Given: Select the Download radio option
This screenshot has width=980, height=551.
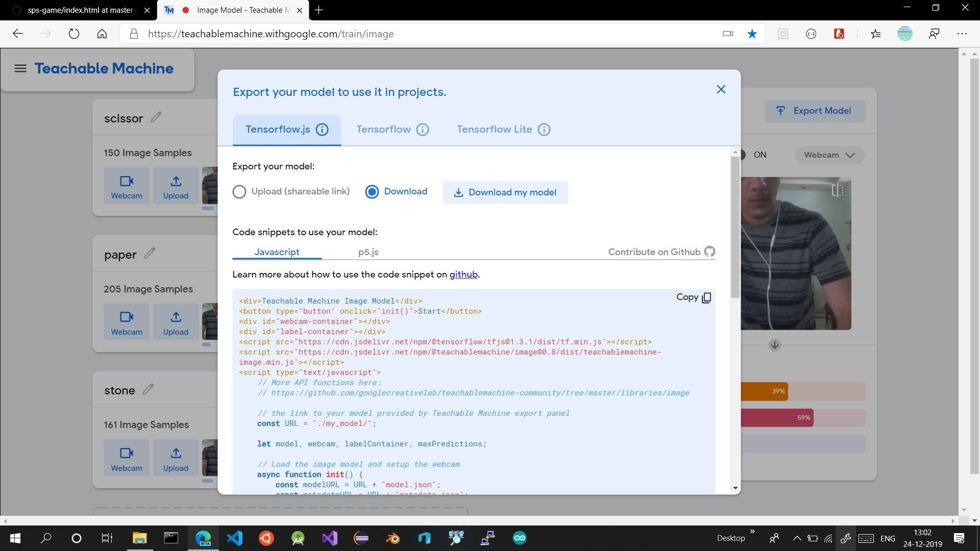Looking at the screenshot, I should [x=372, y=192].
